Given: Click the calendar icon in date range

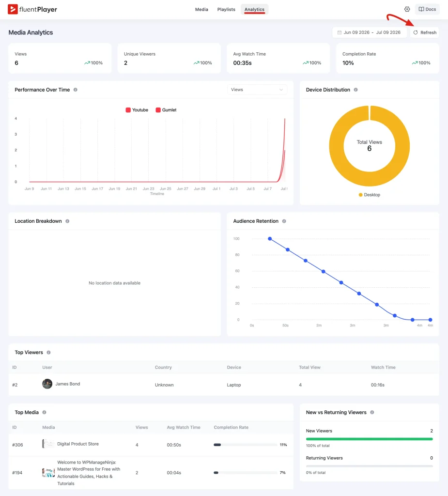Looking at the screenshot, I should pyautogui.click(x=339, y=32).
